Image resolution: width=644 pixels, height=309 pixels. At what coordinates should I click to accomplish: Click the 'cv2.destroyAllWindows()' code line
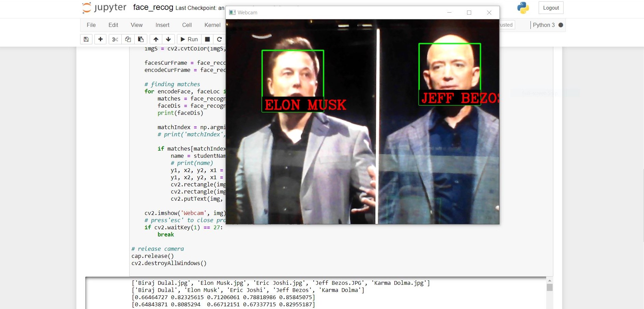169,263
